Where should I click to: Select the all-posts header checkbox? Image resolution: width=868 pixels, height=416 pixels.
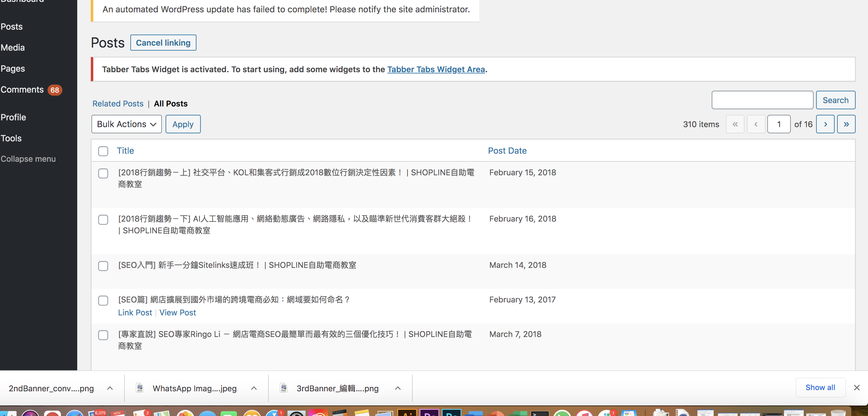(103, 151)
